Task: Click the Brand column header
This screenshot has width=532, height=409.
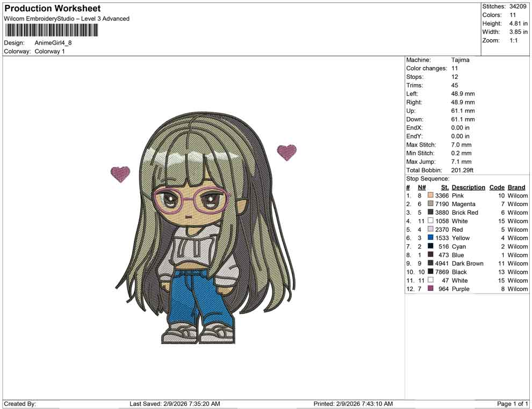Action: (x=516, y=187)
